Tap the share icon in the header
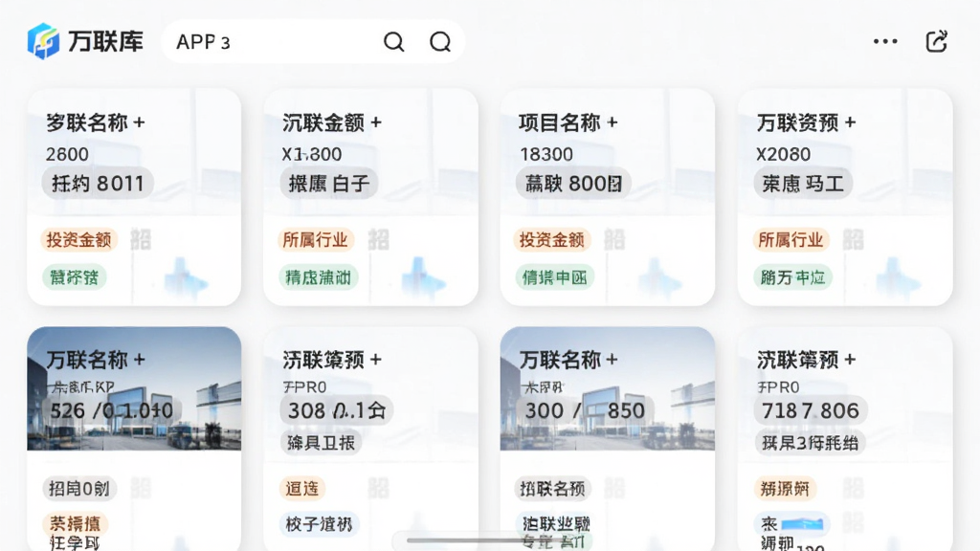The height and width of the screenshot is (551, 980). click(x=936, y=41)
